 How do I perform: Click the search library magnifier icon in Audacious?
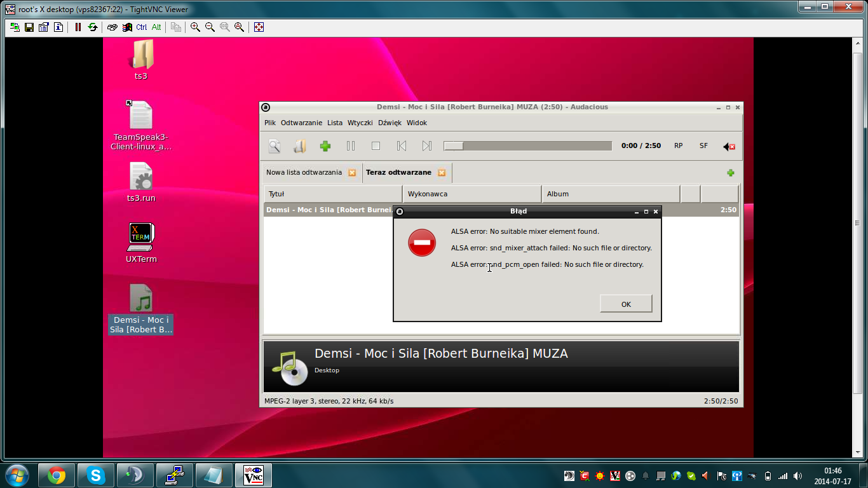[x=275, y=146]
